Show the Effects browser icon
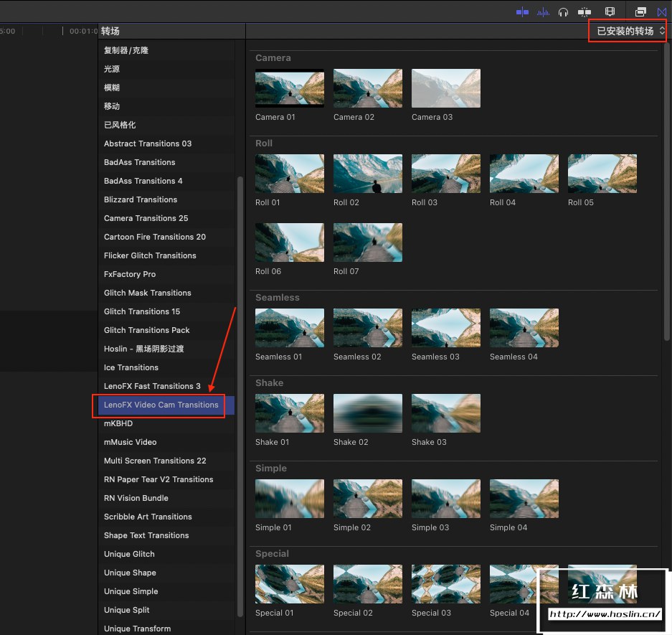 point(641,11)
